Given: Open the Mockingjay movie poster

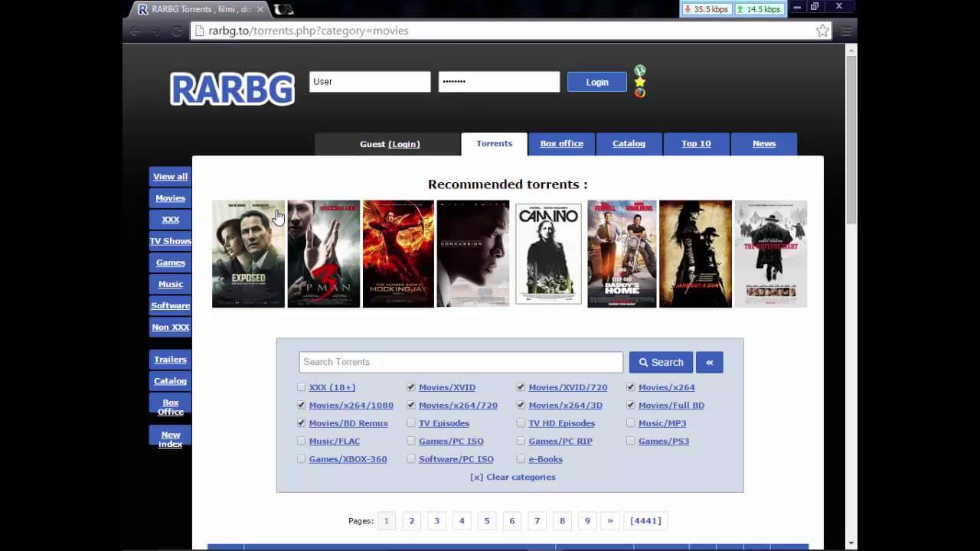Looking at the screenshot, I should (x=398, y=254).
